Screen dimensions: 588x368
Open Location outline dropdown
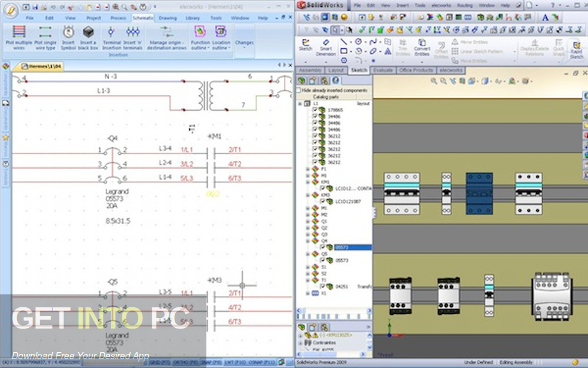[x=220, y=38]
